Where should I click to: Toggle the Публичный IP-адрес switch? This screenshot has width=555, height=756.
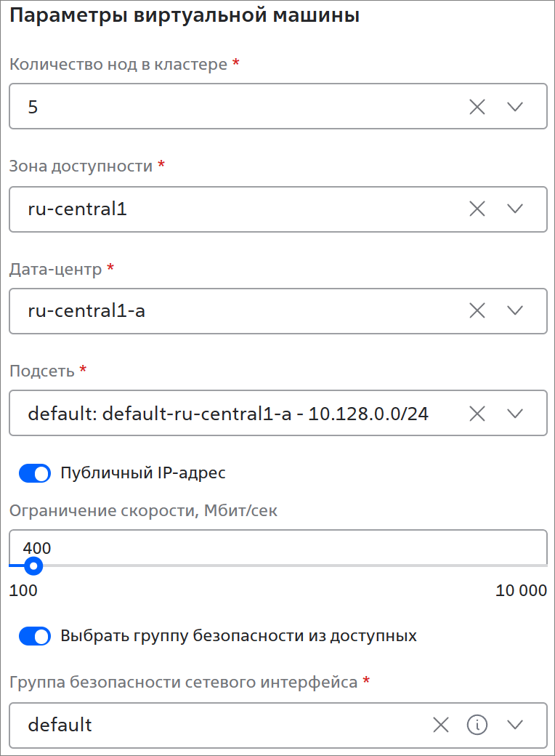[35, 473]
